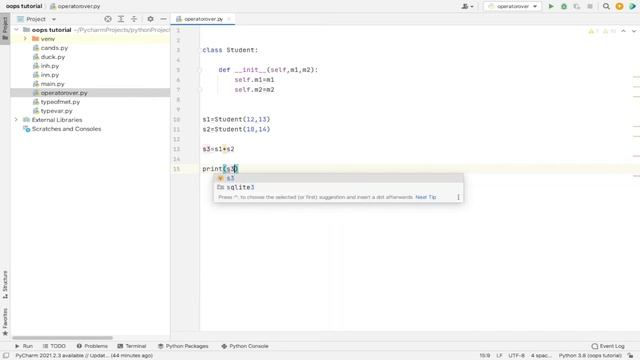Expand External Libraries node
Screen dimensions: 640x360
(16, 120)
